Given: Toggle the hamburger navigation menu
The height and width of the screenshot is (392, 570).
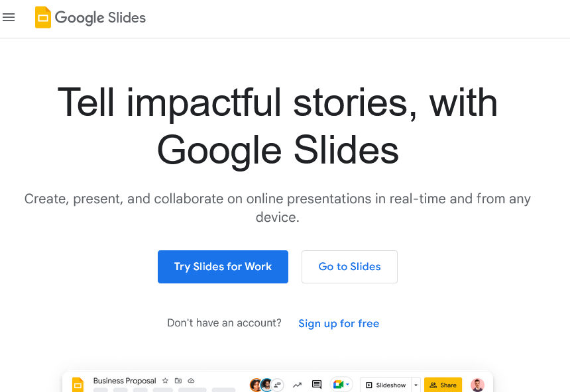Looking at the screenshot, I should point(9,17).
